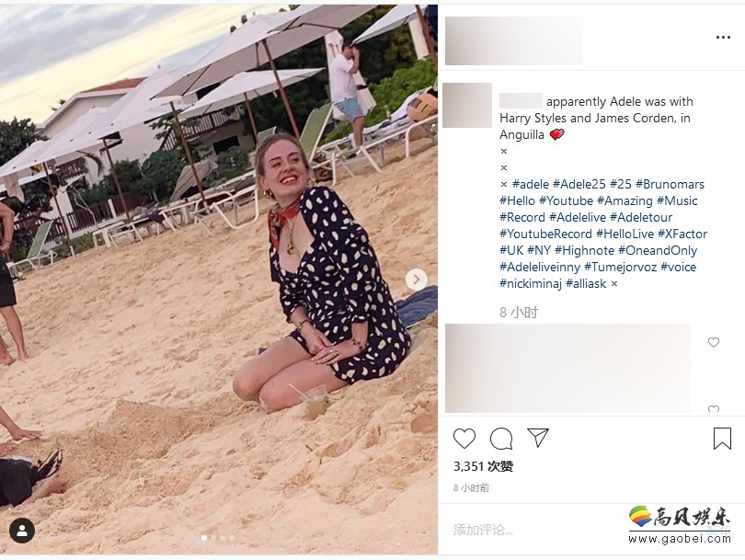Open the #Adeleliveinny hashtag

(x=540, y=267)
